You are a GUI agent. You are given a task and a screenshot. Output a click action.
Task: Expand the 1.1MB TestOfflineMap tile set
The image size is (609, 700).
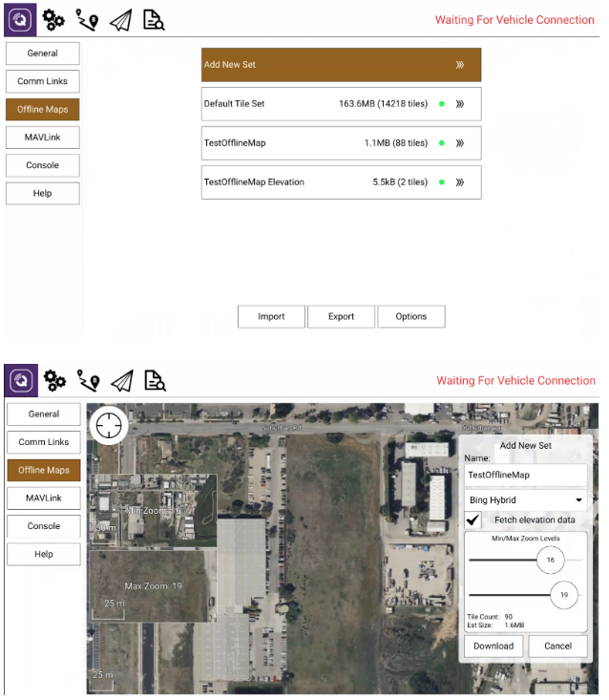click(459, 143)
